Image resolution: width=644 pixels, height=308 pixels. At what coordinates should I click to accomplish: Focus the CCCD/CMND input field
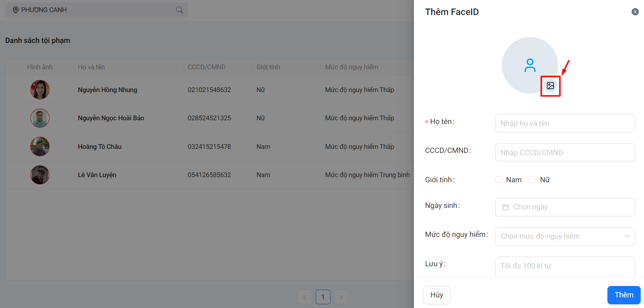[x=565, y=153]
